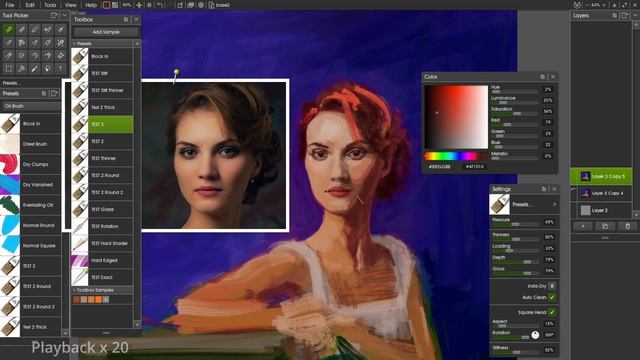Duplicate the current layer using the copy icon
The image size is (640, 360).
[605, 226]
